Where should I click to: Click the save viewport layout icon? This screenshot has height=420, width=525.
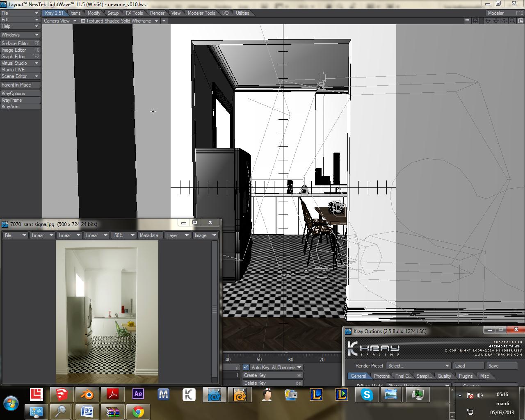tap(475, 21)
